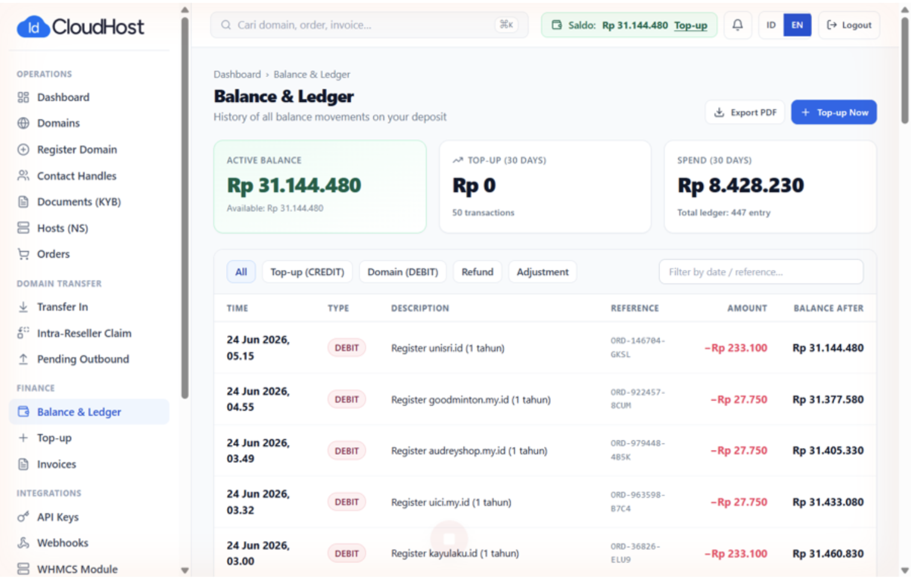The image size is (918, 588).
Task: Click the Hosts (NS) server icon
Action: (x=23, y=228)
